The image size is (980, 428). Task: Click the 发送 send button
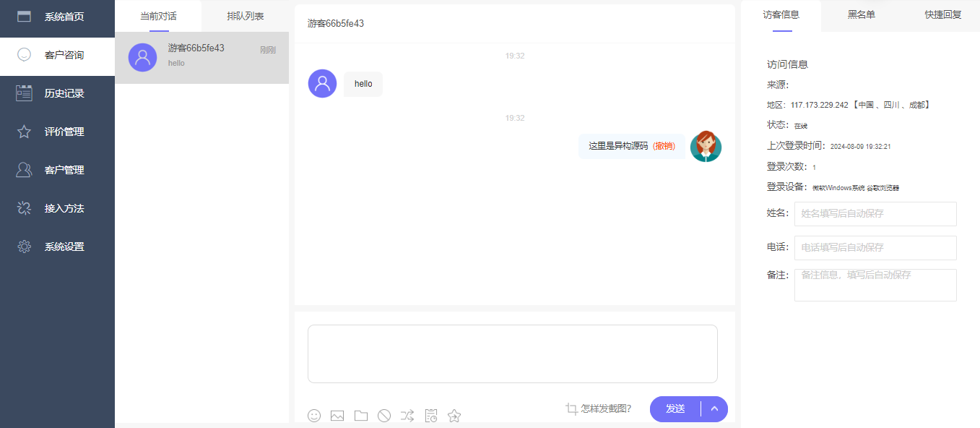pos(675,408)
